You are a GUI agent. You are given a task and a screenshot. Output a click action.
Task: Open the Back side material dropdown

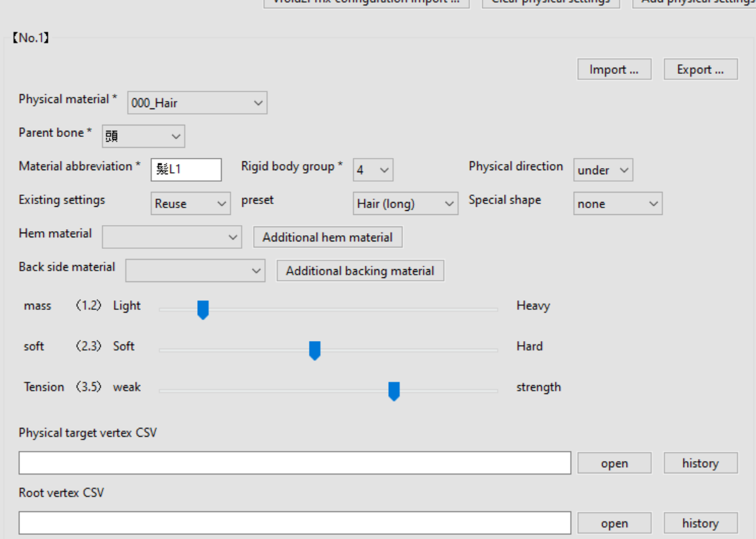195,270
